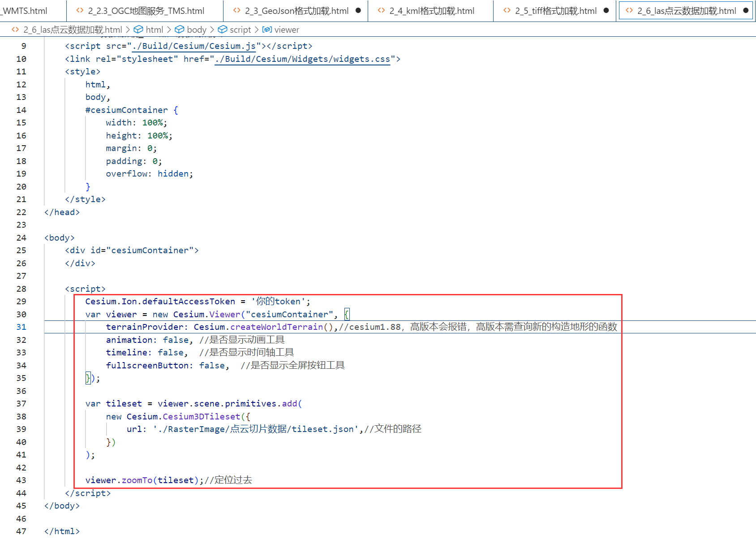Click 'new Cesium.Viewer' constructor text
756x540 pixels.
tap(197, 315)
